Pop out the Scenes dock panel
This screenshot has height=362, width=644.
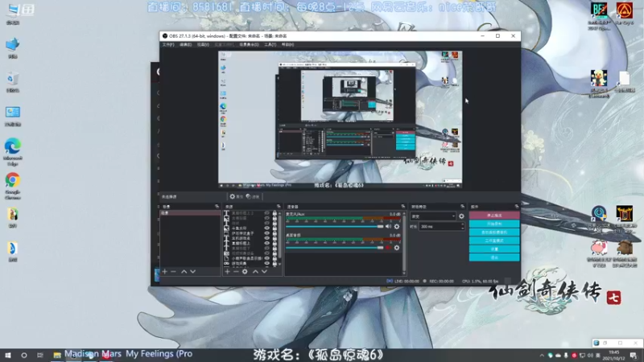[x=217, y=207]
